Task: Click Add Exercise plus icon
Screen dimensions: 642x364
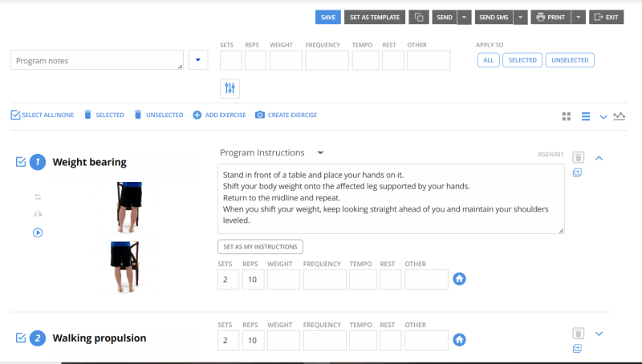Action: [x=197, y=115]
